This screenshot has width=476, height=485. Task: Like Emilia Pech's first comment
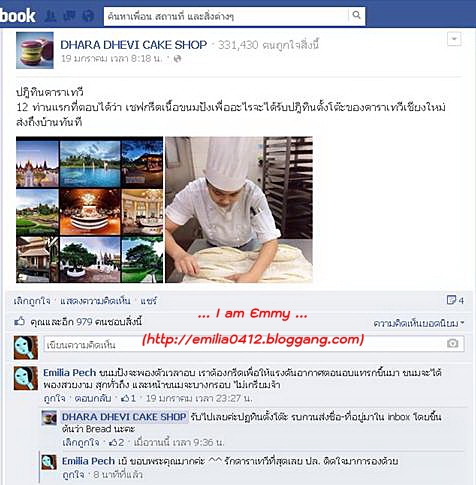54,398
